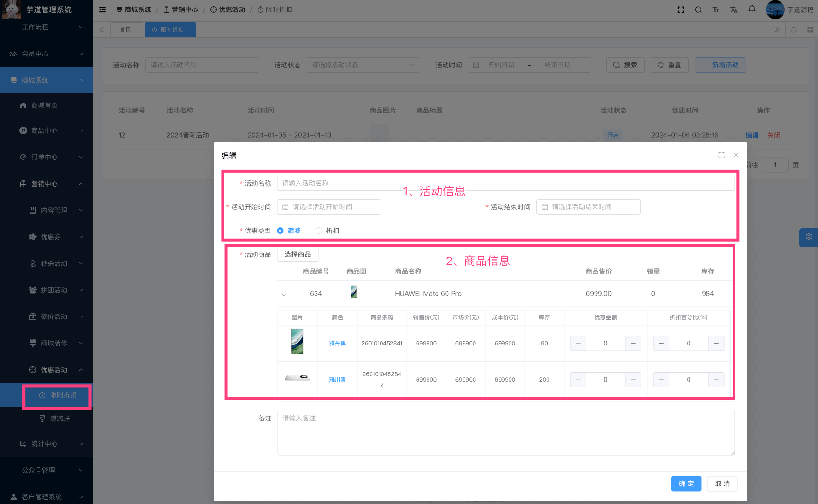
Task: Decrease 折扣百分比 for 雅川青 with minus
Action: coord(661,380)
